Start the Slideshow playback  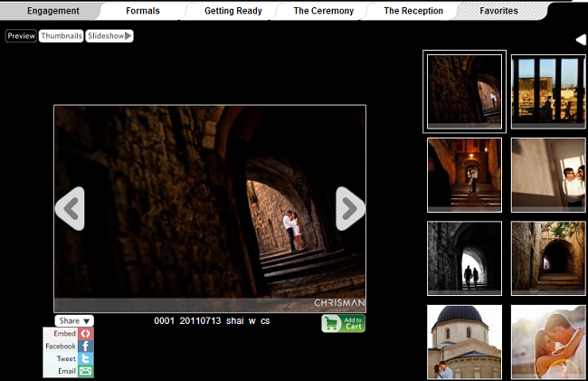point(109,36)
